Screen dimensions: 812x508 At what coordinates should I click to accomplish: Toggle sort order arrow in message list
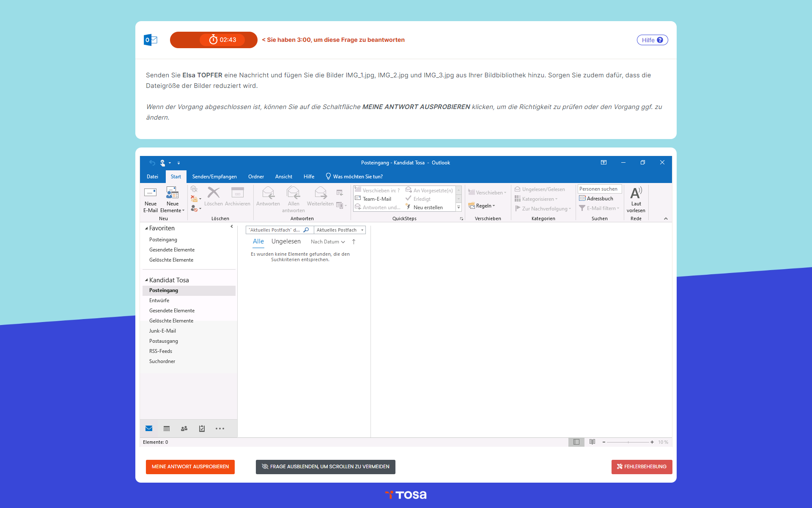point(354,242)
